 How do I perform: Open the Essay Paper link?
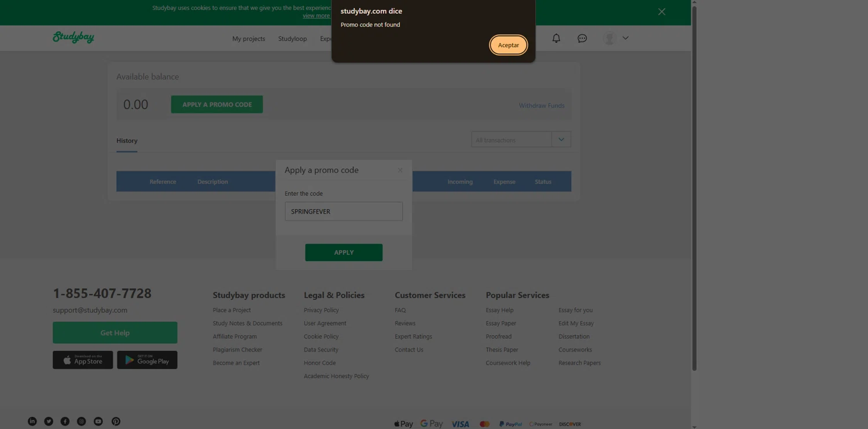501,324
